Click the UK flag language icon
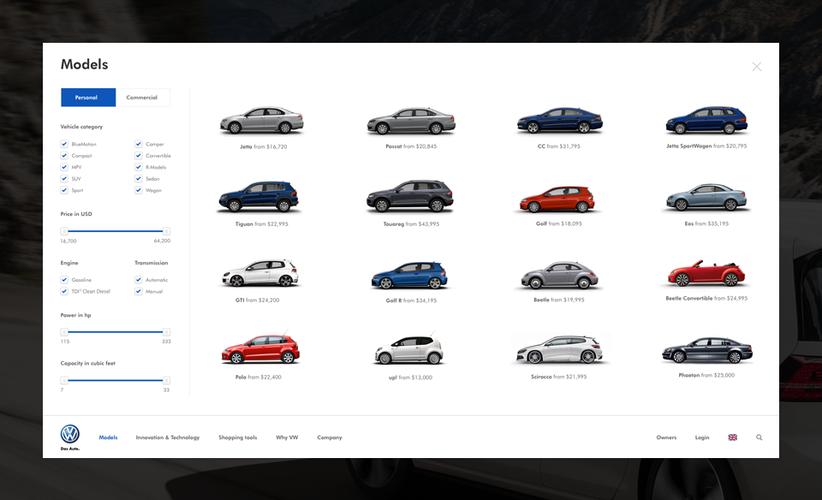Screen dimensions: 822x500 click(x=732, y=437)
